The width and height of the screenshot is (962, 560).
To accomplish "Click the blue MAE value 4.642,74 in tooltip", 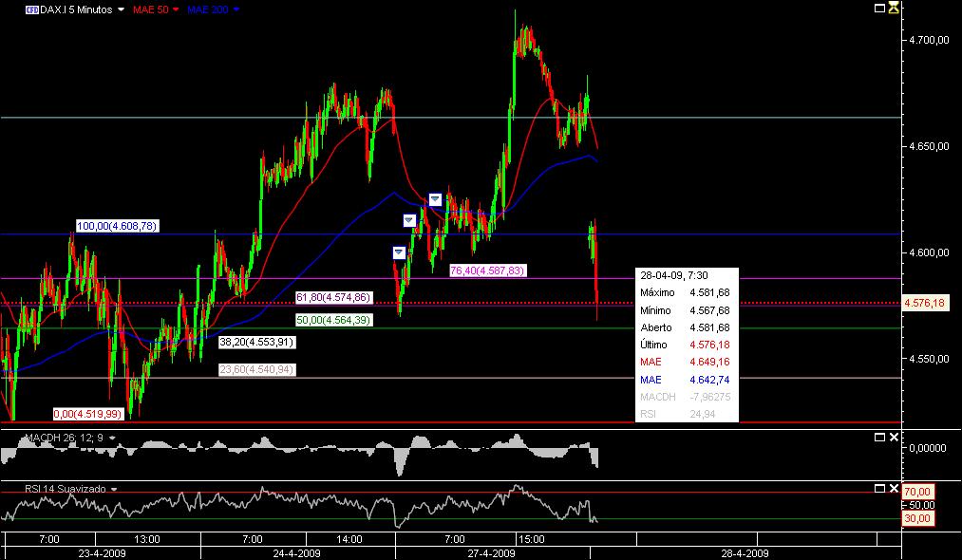I will [x=709, y=380].
